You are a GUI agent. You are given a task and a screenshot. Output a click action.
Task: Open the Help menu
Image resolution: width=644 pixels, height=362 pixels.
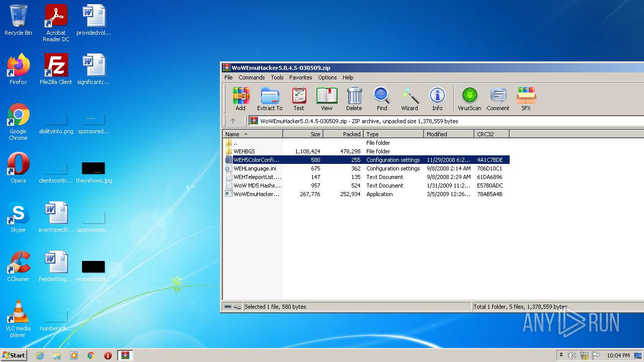pos(348,77)
